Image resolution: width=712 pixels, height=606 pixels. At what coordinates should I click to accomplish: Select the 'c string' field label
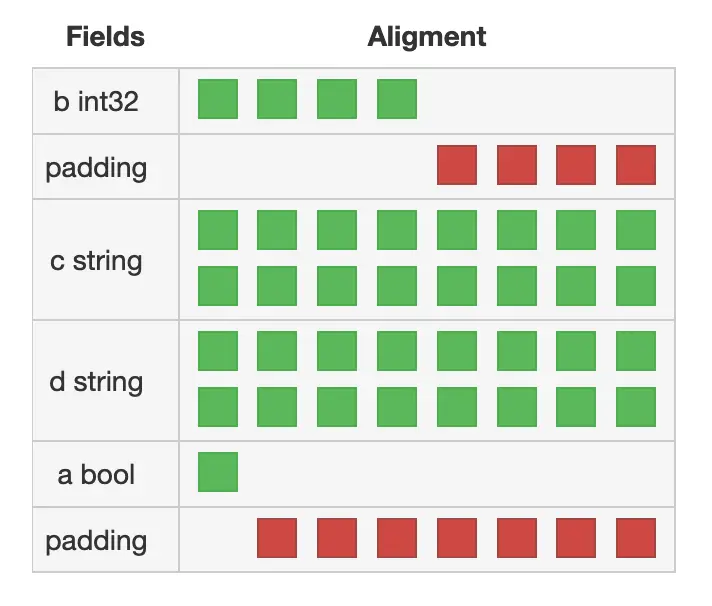pos(96,261)
